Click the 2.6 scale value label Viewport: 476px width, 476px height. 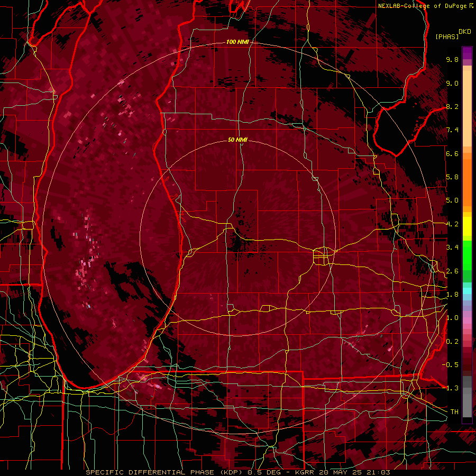click(x=452, y=271)
